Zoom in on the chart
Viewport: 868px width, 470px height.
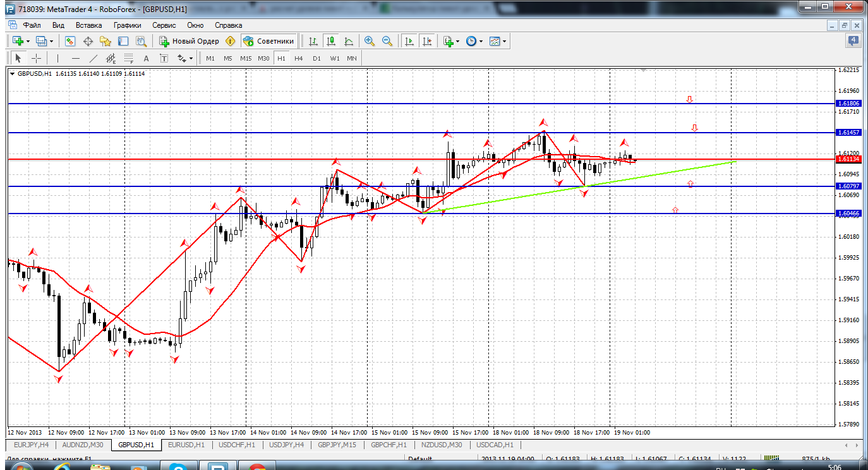[x=370, y=41]
